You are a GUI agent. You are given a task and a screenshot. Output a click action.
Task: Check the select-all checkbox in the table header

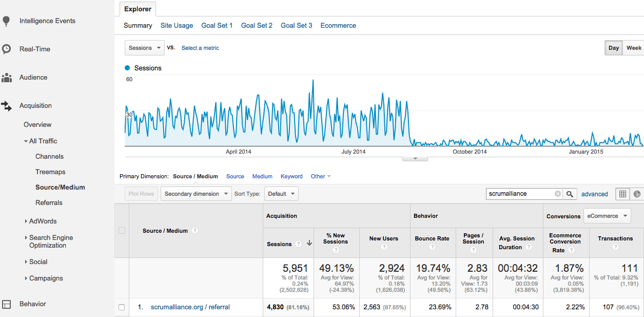click(x=122, y=231)
